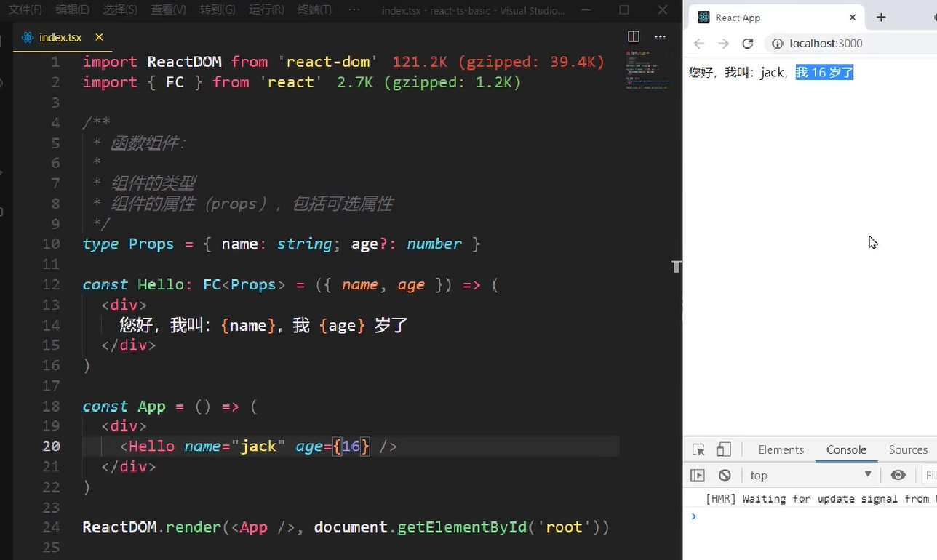Click 'ReactDOM.render' on line 24
This screenshot has width=937, height=560.
click(x=151, y=527)
